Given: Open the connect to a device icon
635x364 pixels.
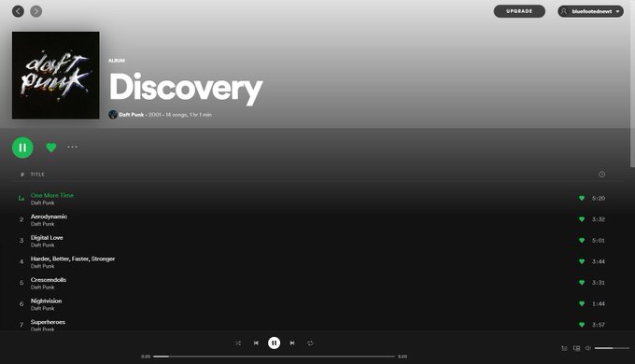Looking at the screenshot, I should pyautogui.click(x=576, y=348).
